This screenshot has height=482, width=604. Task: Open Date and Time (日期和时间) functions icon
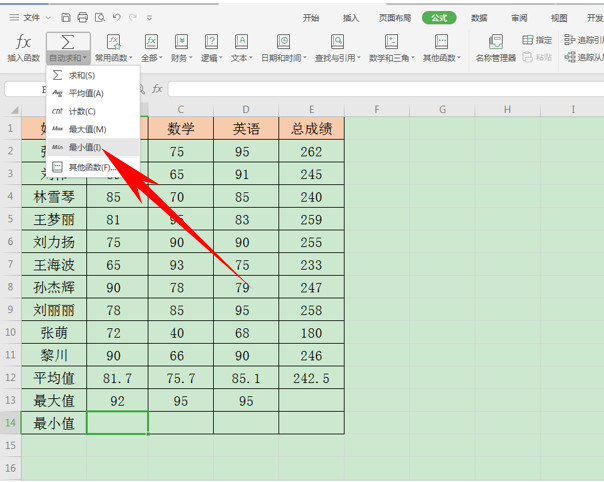[284, 42]
